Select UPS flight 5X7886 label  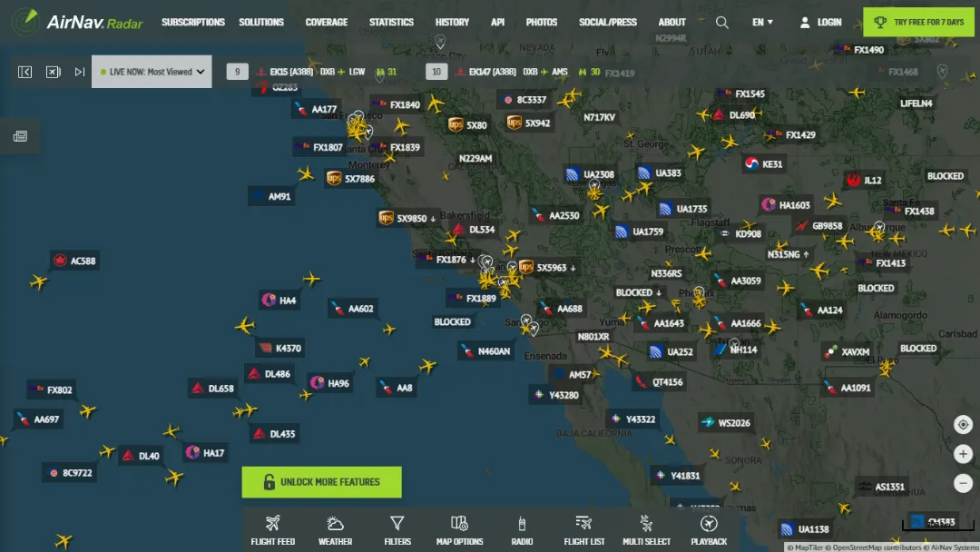click(351, 179)
